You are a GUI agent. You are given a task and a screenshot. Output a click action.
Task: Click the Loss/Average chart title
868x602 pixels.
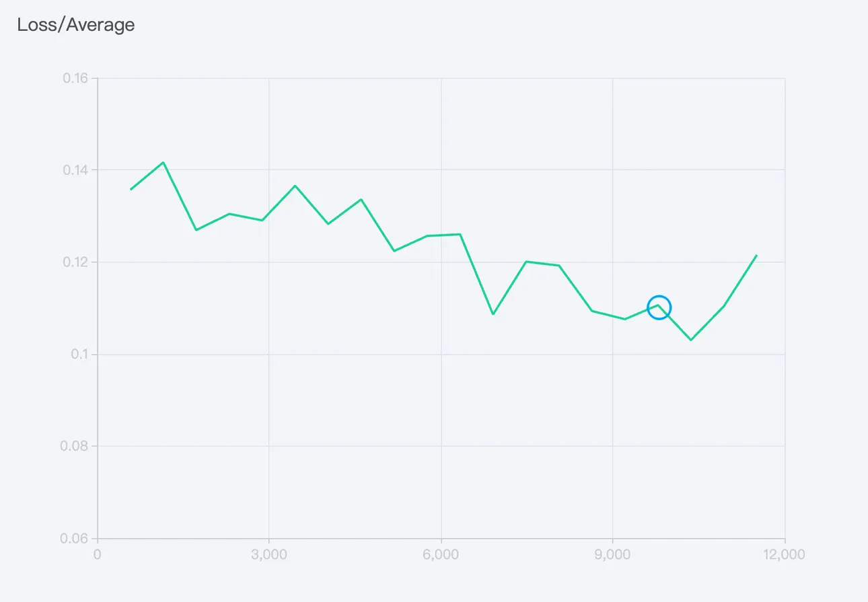click(76, 25)
